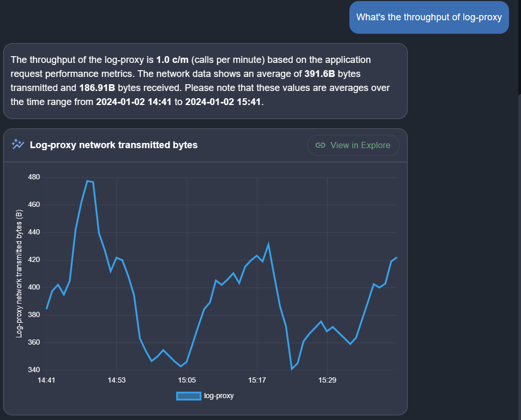
Task: Click the 15:17 x-axis time label
Action: coord(257,380)
